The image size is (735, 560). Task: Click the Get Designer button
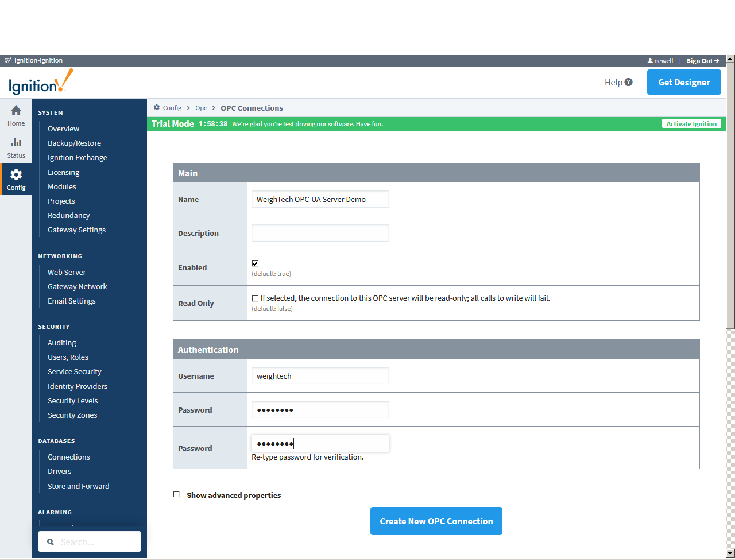coord(683,82)
